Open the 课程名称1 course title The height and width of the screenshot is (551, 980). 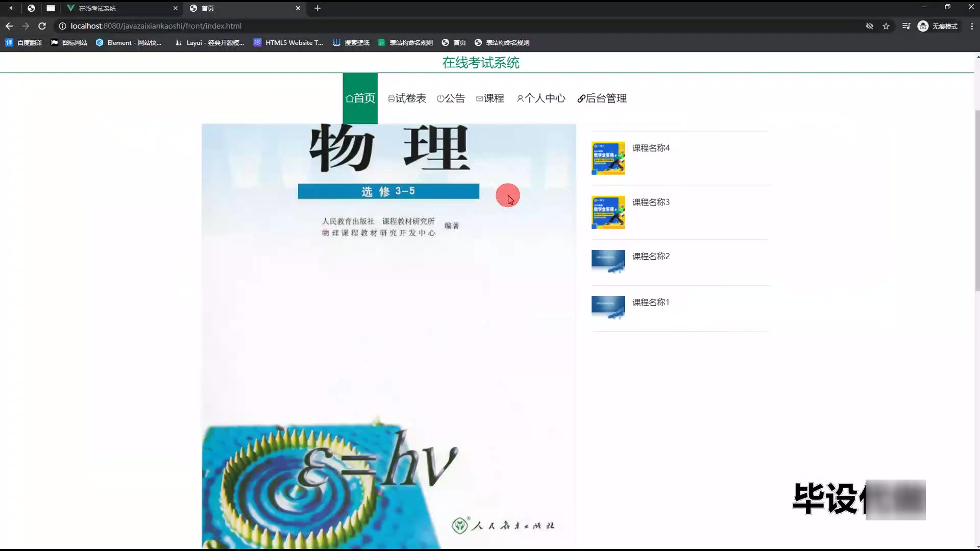[651, 302]
